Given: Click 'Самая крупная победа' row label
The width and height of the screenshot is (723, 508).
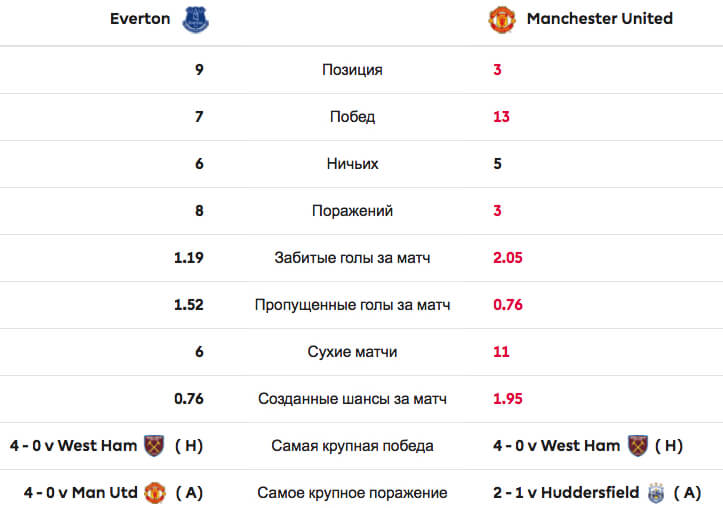Looking at the screenshot, I should point(352,446).
